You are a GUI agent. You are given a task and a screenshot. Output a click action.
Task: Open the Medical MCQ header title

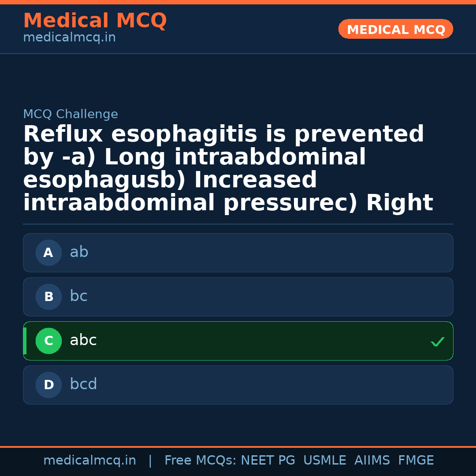(95, 21)
